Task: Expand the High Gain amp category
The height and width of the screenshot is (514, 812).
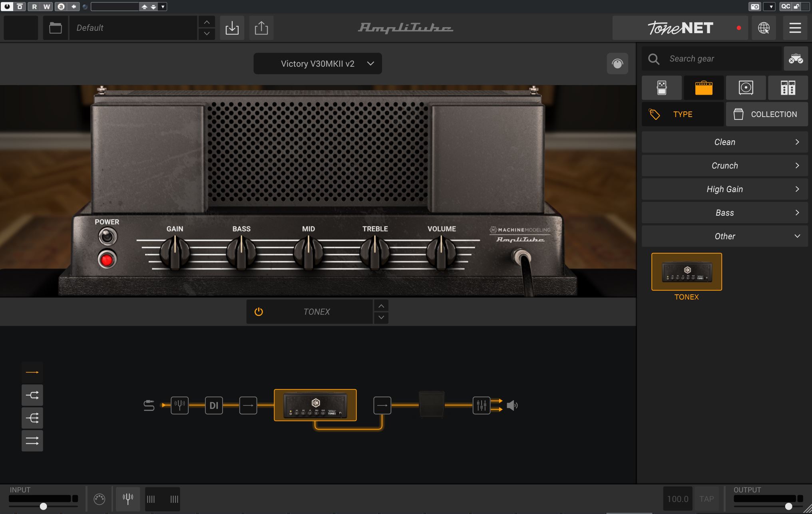Action: [x=724, y=189]
